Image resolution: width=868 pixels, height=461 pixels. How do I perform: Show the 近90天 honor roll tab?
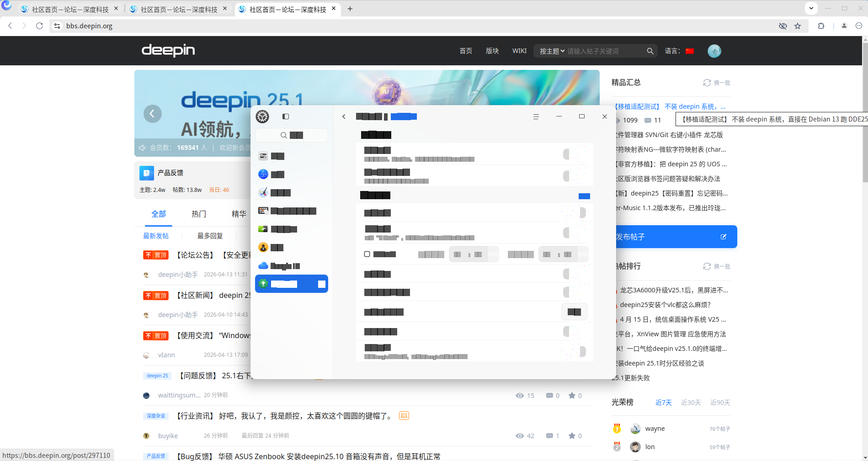tap(720, 403)
